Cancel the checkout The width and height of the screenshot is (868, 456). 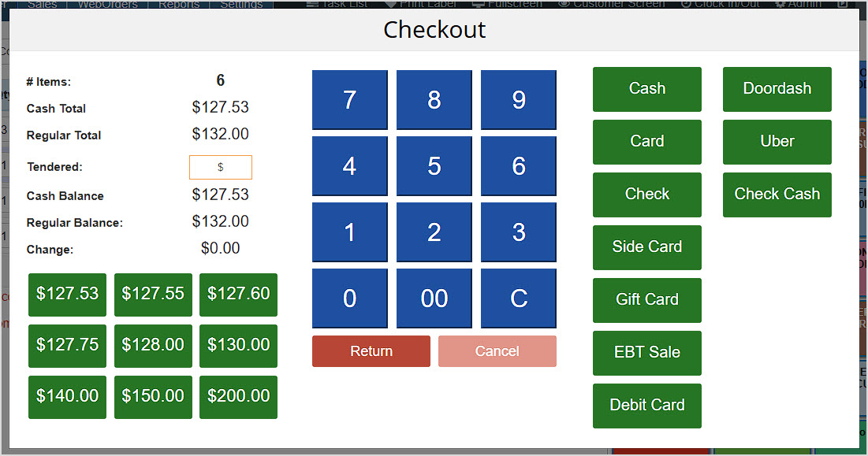[x=497, y=351]
